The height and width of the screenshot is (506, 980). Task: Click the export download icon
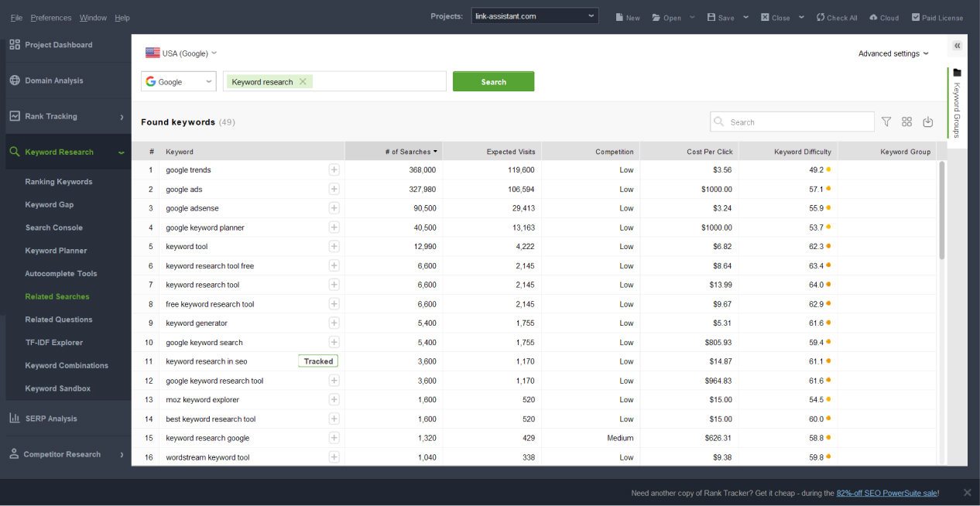[928, 121]
